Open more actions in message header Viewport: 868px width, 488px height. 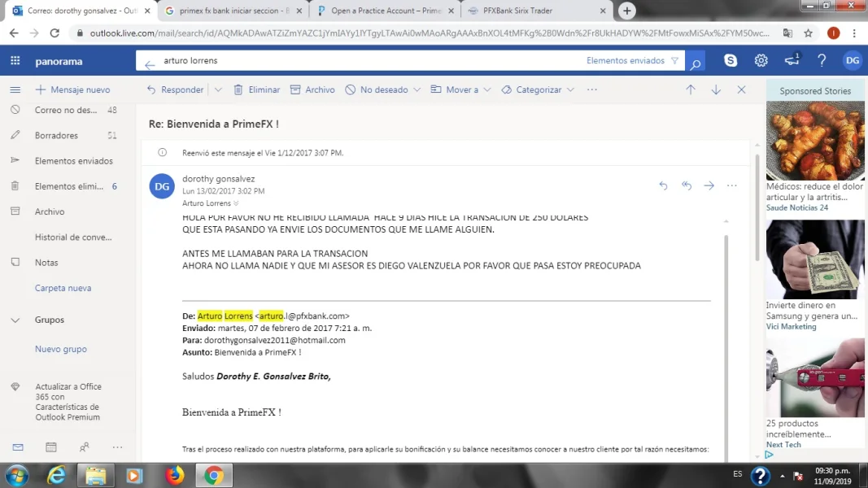[732, 186]
